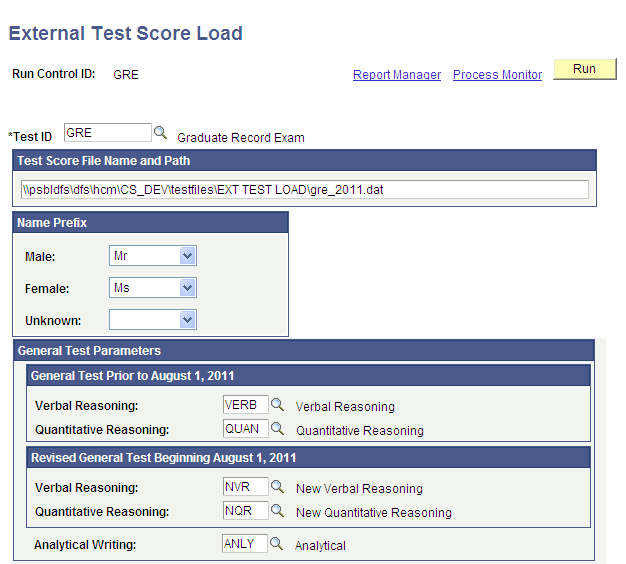Expand the Male name prefix dropdown
This screenshot has height=564, width=626.
pyautogui.click(x=187, y=255)
